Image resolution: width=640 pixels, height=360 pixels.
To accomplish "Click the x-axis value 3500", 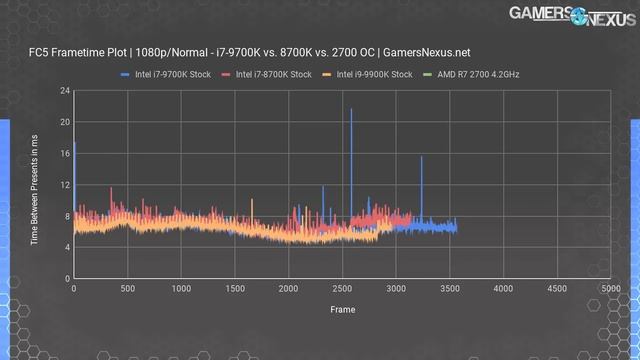I will tap(450, 289).
